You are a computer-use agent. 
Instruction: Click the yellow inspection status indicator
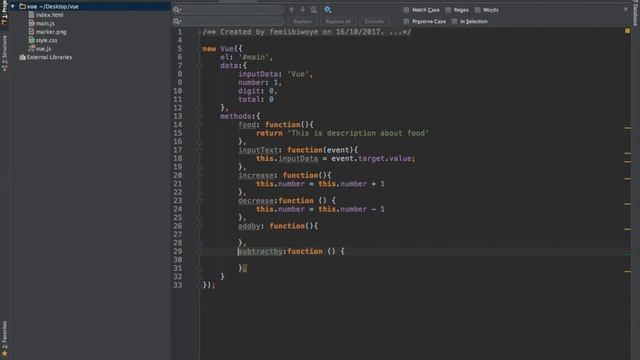[627, 31]
